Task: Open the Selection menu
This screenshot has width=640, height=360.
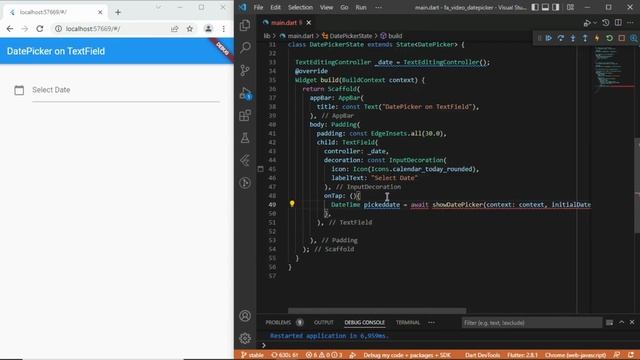Action: click(x=300, y=7)
